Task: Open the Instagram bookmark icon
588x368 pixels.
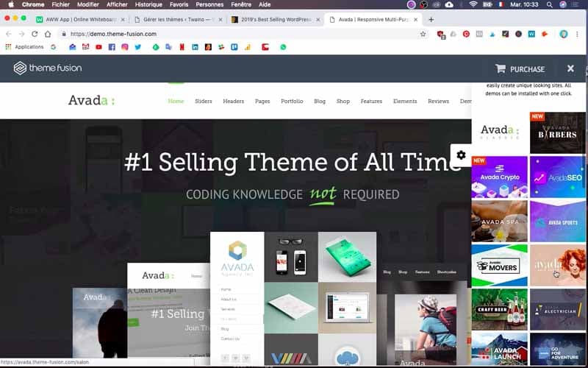Action: (x=124, y=47)
